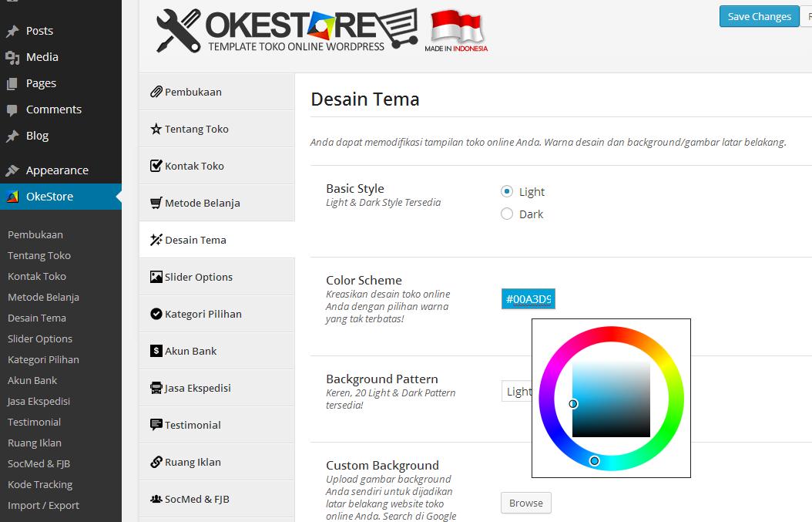The image size is (812, 522).
Task: Open the Import / Export submenu link
Action: click(x=43, y=505)
